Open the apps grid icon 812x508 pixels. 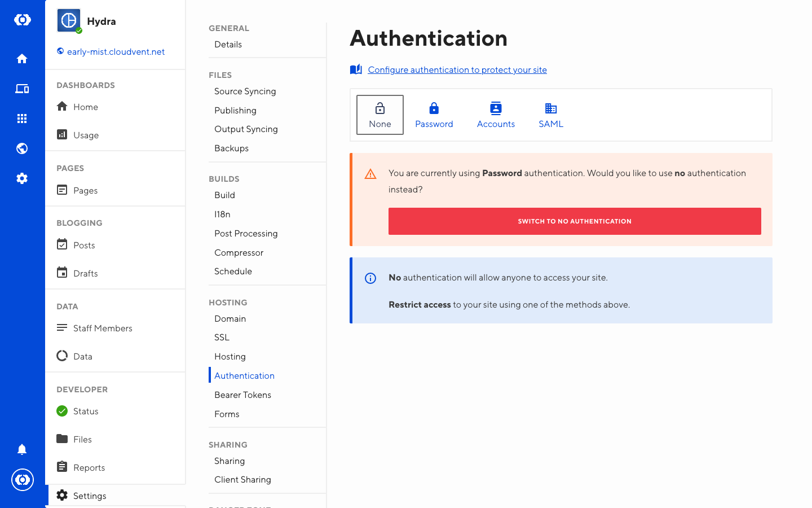coord(22,119)
